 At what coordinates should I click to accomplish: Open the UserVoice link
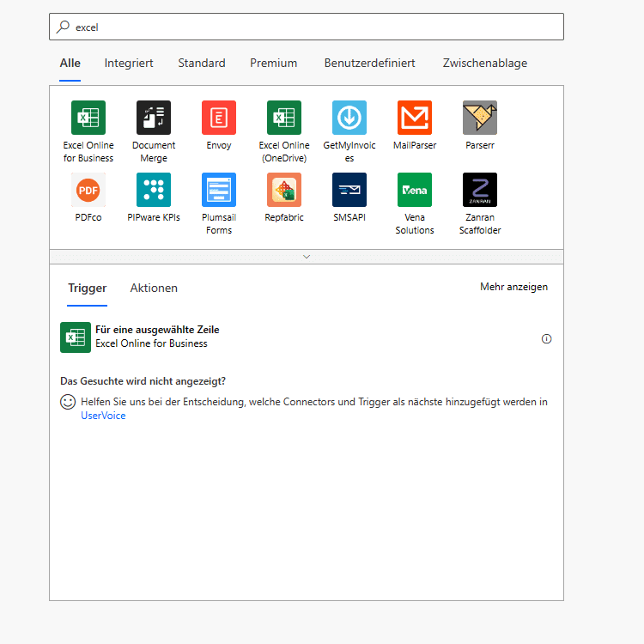(x=103, y=416)
